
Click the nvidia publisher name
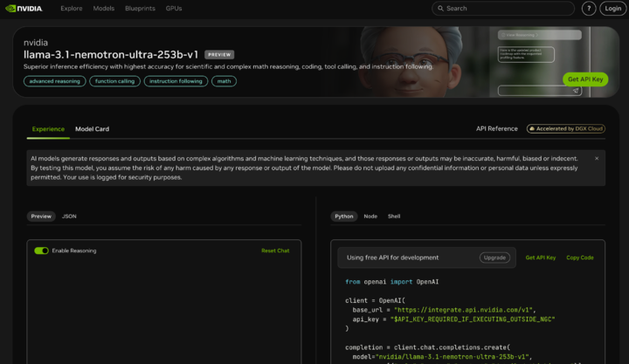[36, 43]
